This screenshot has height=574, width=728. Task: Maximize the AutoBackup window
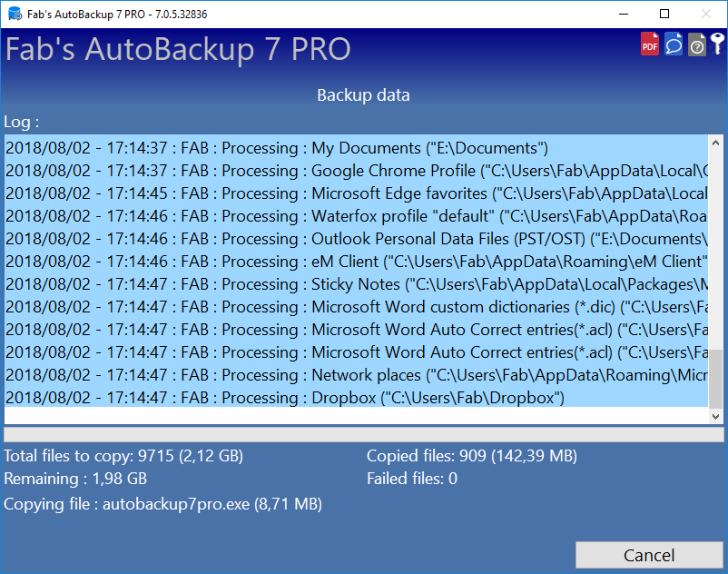coord(664,14)
